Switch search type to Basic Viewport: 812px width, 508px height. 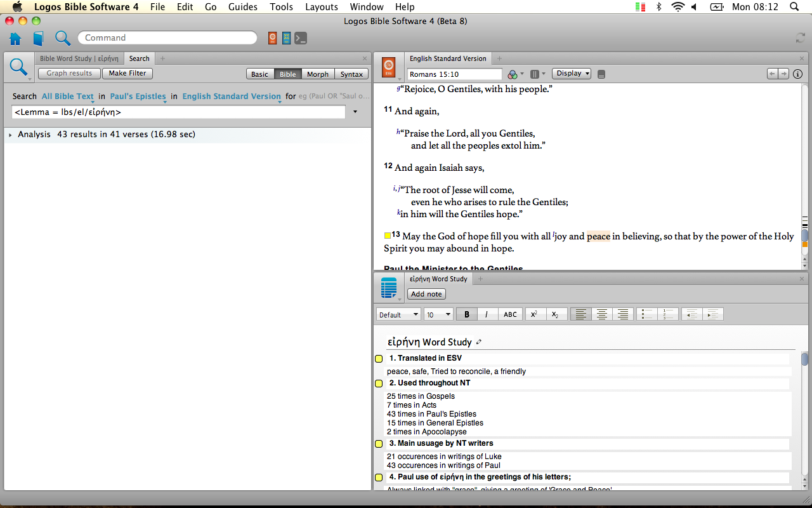(260, 74)
